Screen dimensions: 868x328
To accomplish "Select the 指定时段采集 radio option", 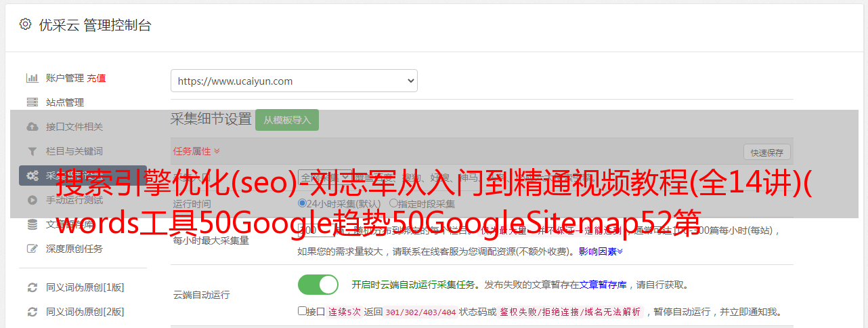I will coord(393,203).
